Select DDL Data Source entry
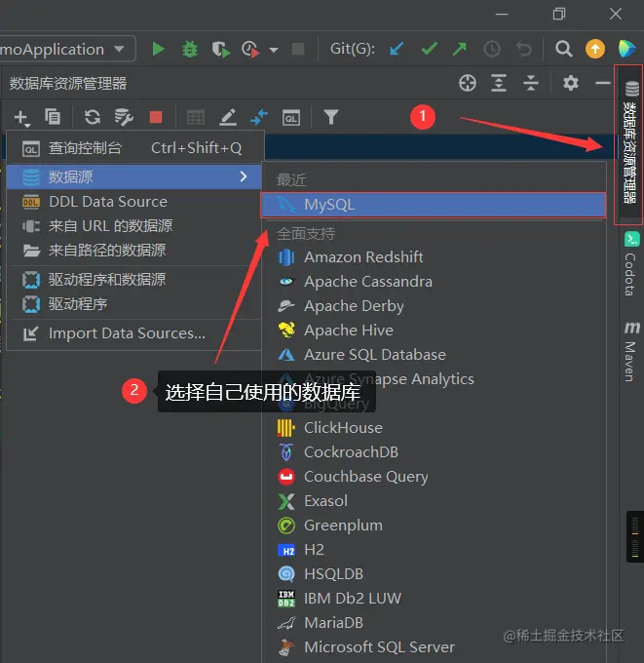 134,202
